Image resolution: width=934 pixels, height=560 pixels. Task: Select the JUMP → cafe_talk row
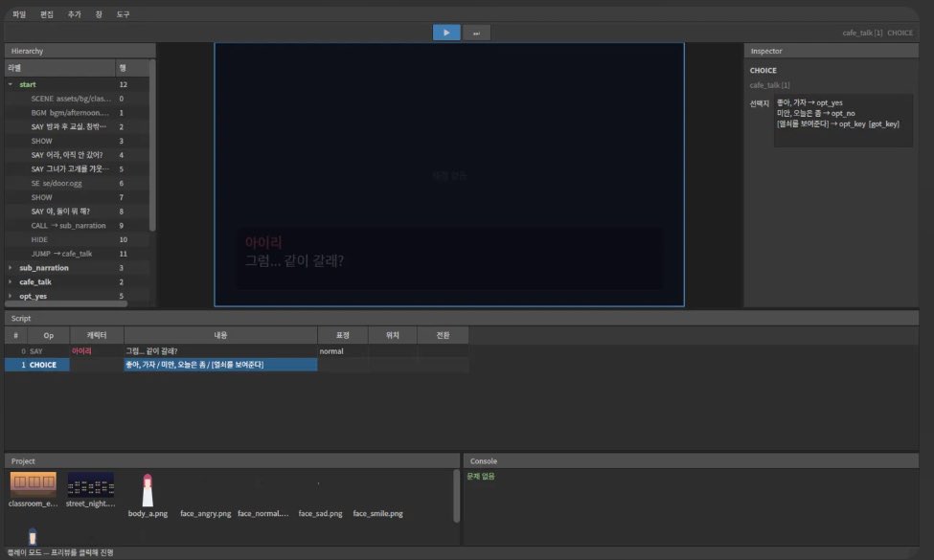pos(78,254)
